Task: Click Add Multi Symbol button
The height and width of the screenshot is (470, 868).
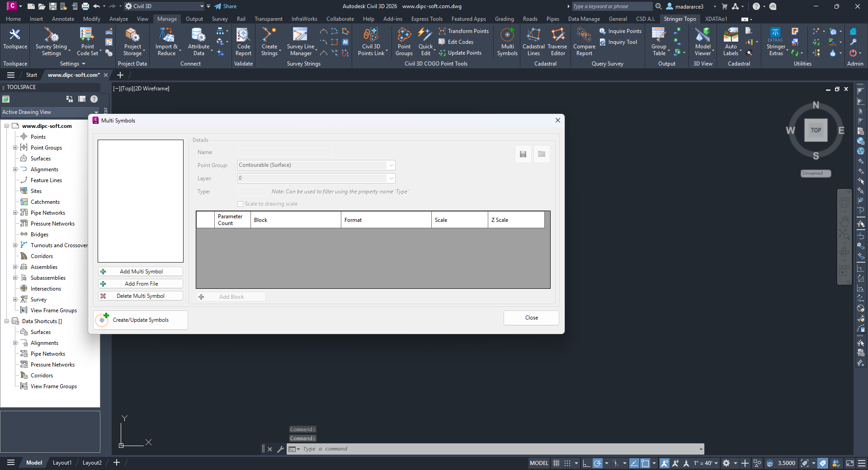Action: (141, 272)
